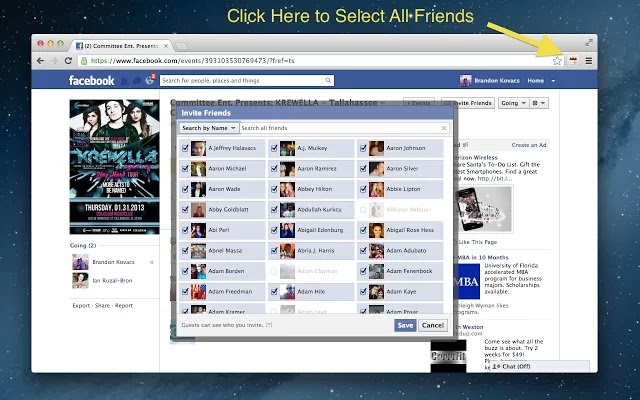Image resolution: width=640 pixels, height=400 pixels.
Task: Click the Report link
Action: (x=124, y=306)
